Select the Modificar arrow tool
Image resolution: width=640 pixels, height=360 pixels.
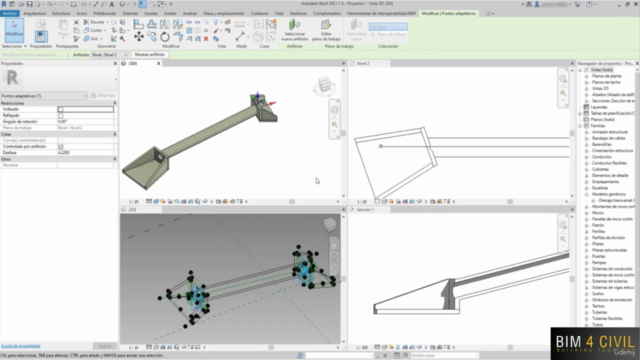[x=14, y=29]
